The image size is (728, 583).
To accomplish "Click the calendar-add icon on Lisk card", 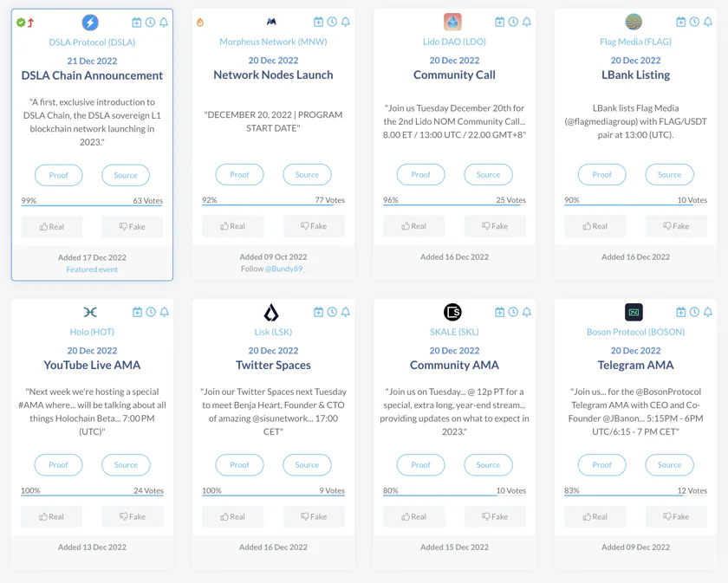I will 319,312.
